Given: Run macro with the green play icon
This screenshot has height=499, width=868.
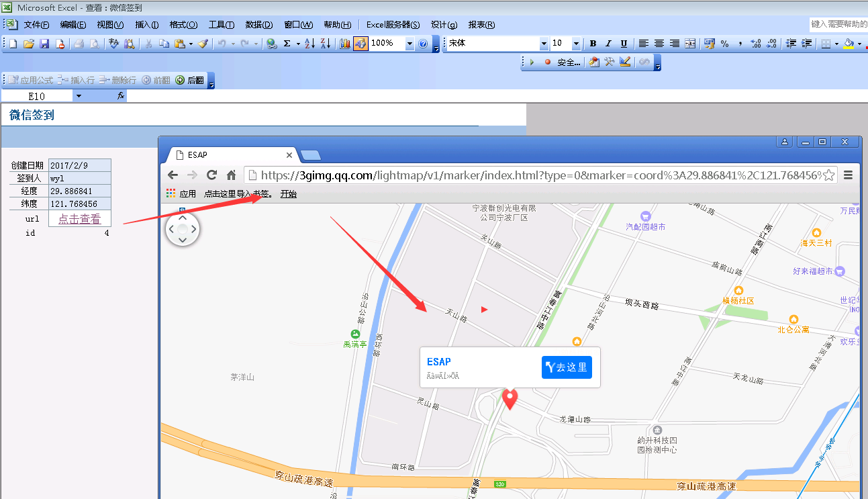Looking at the screenshot, I should tap(532, 62).
